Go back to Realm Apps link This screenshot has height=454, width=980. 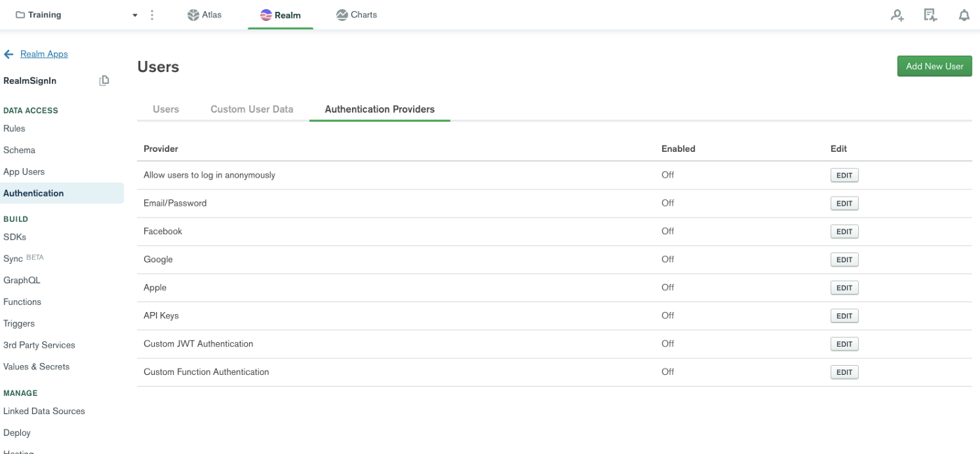(x=44, y=54)
